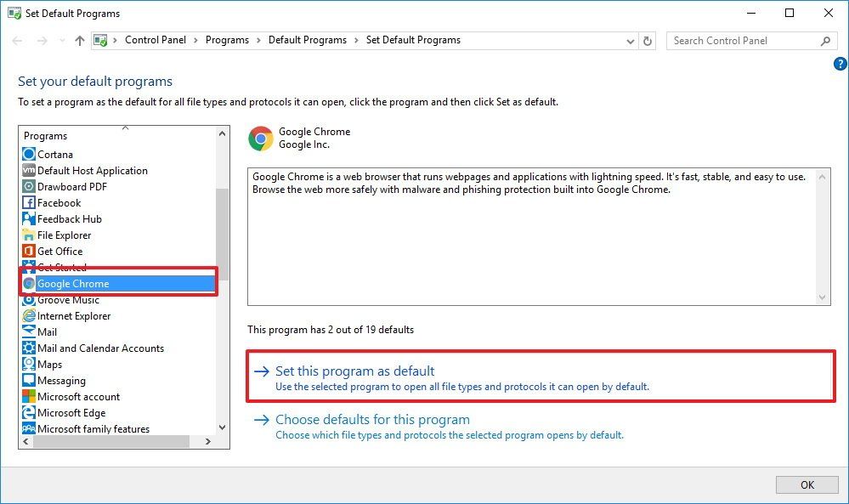The image size is (849, 504).
Task: Navigate to Control Panel via breadcrumb
Action: (x=156, y=40)
